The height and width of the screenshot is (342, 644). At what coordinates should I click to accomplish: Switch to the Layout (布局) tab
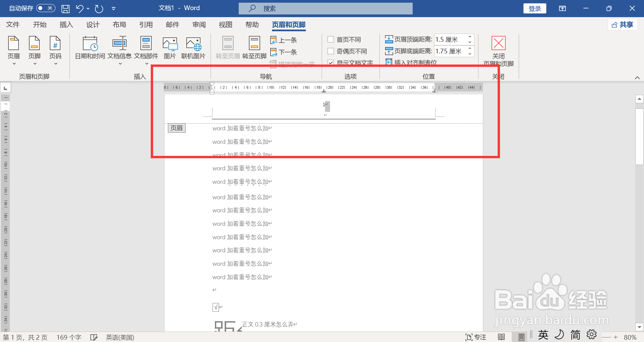(119, 25)
